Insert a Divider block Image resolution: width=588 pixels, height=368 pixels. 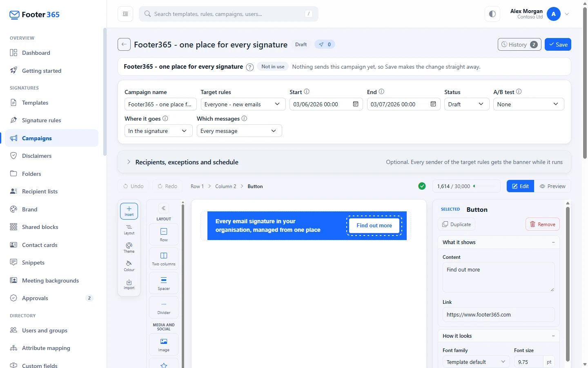(x=164, y=307)
